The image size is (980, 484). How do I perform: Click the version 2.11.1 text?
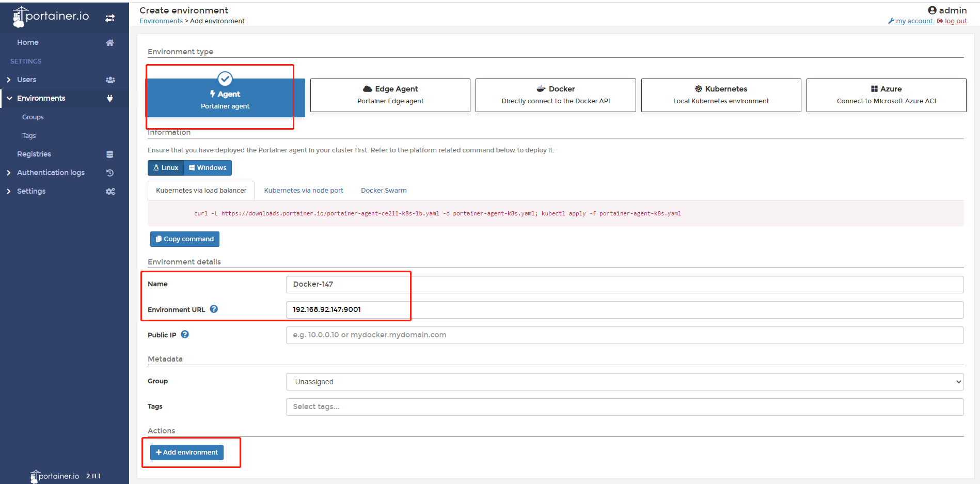[93, 476]
